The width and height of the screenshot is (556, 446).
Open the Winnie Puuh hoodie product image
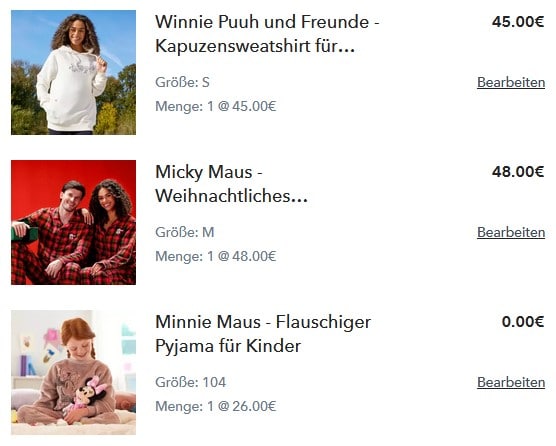(x=73, y=72)
